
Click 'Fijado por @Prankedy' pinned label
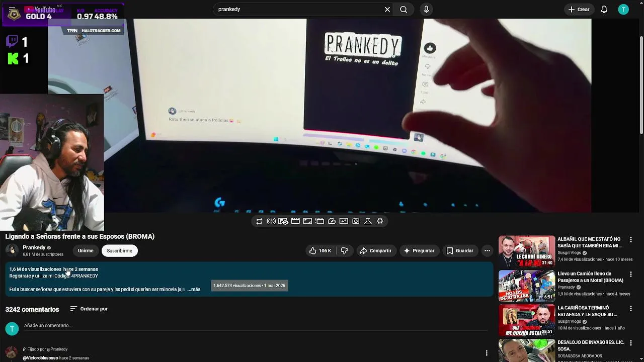coord(47,349)
